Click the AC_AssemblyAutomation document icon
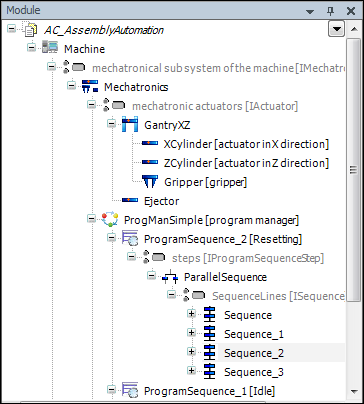This screenshot has width=364, height=404. pyautogui.click(x=30, y=30)
